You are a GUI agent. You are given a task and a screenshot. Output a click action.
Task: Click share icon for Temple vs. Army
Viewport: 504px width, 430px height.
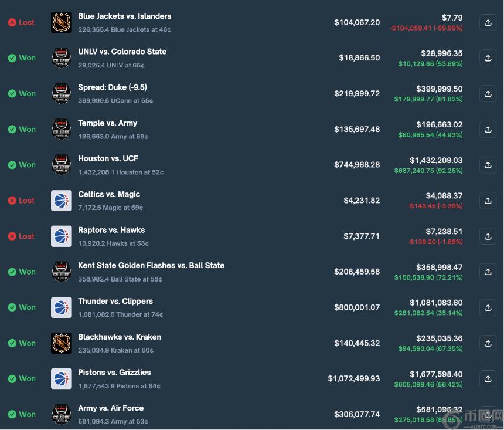[488, 129]
